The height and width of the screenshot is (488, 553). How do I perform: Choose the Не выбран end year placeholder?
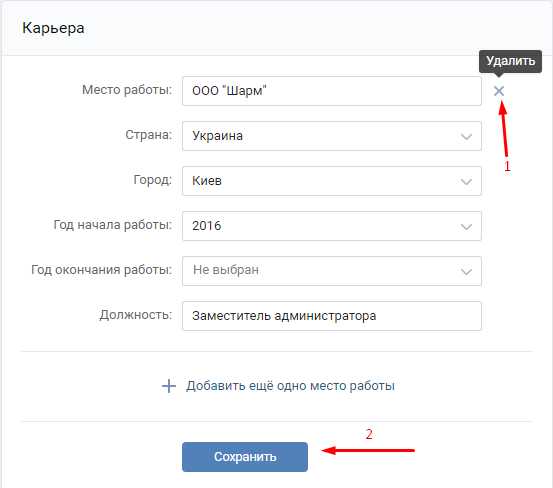click(x=226, y=270)
